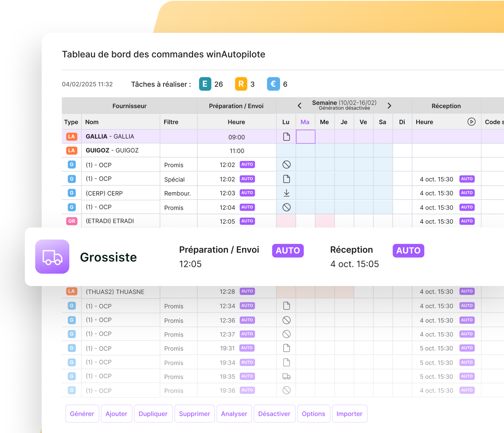Go to previous week with left chevron
The image size is (504, 433).
click(x=300, y=106)
